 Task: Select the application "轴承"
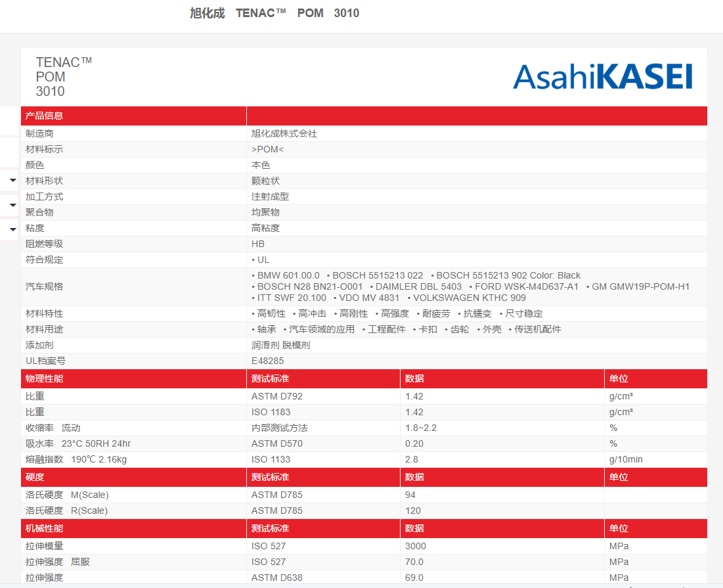point(267,329)
